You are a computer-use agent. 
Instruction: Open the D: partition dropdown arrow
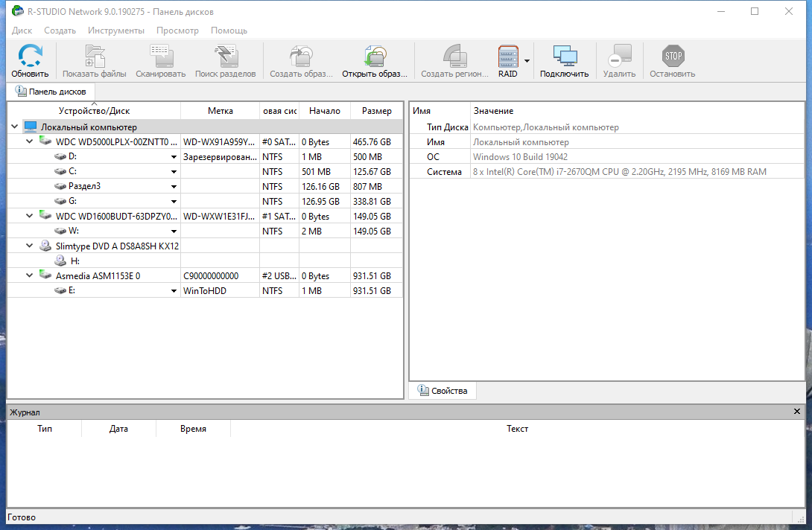tap(174, 157)
